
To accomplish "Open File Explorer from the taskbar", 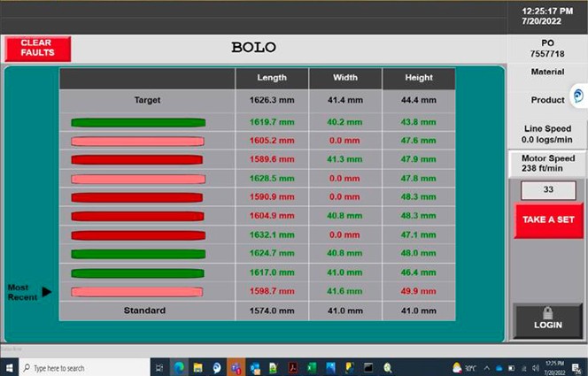I will [197, 367].
